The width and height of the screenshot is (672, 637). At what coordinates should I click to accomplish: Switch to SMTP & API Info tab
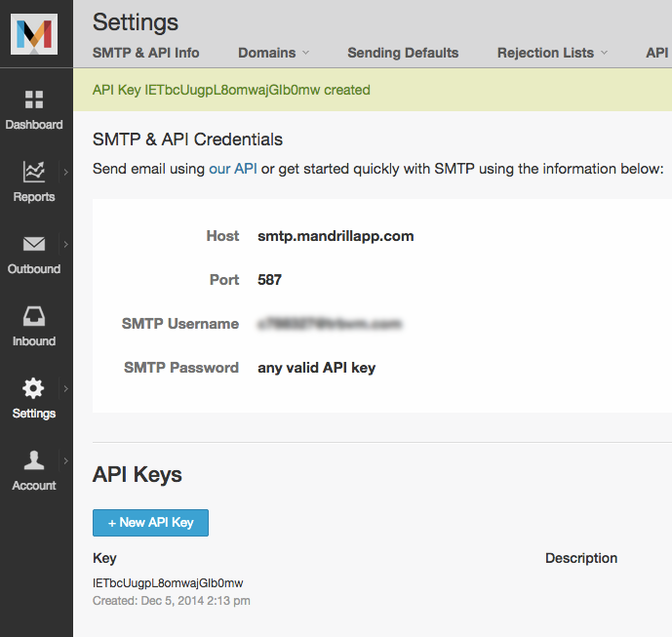point(145,53)
